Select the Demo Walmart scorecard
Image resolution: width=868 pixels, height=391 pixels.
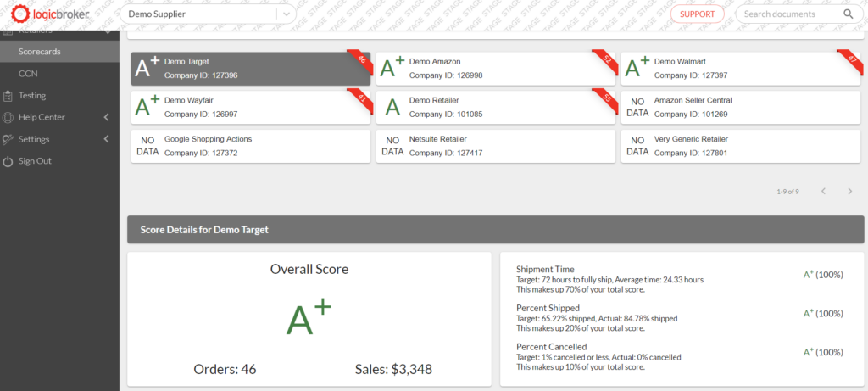point(741,69)
